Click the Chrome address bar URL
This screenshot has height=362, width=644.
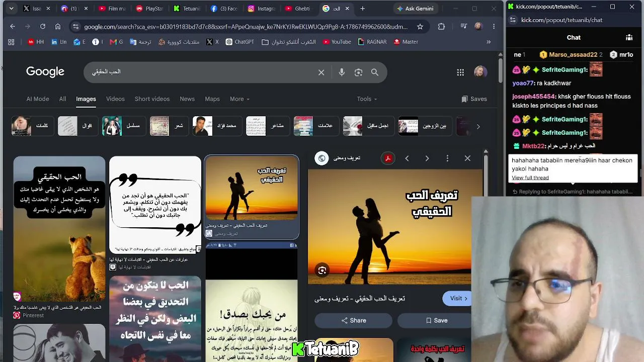pyautogui.click(x=246, y=27)
